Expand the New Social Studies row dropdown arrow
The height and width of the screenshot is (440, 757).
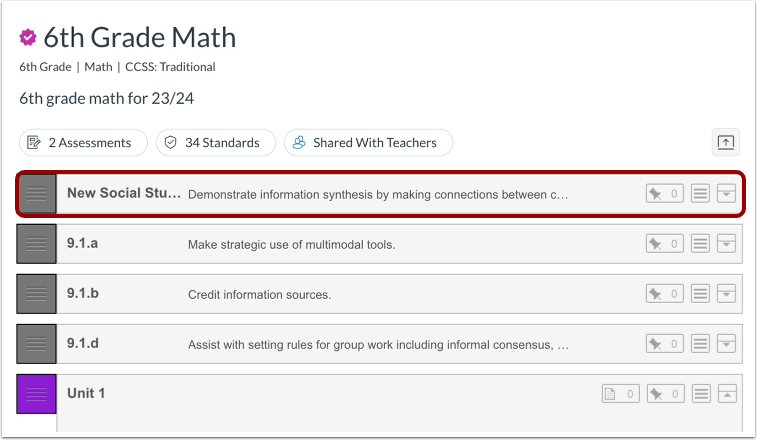pyautogui.click(x=727, y=193)
